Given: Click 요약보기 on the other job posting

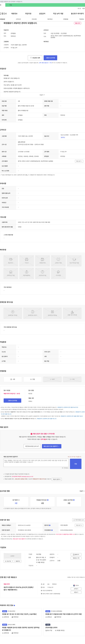Looking at the screenshot, I should coord(76,589).
